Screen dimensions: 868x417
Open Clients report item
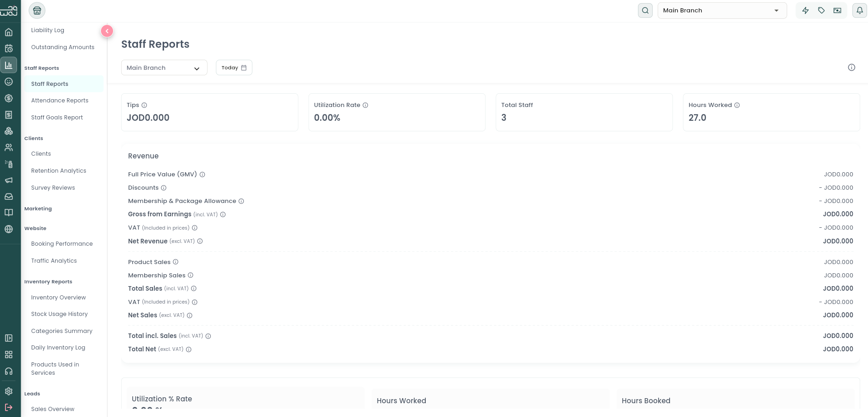(41, 154)
